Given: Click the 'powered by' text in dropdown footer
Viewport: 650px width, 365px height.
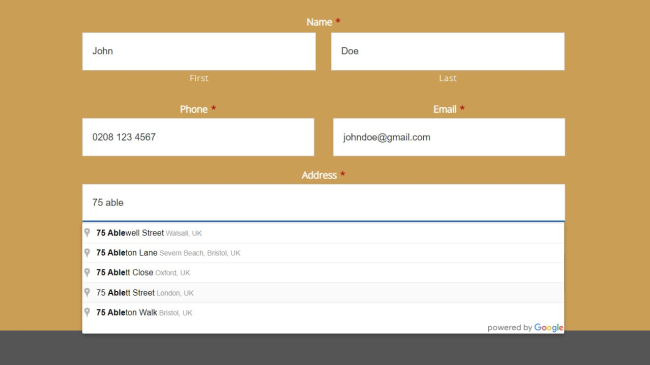Looking at the screenshot, I should 509,328.
